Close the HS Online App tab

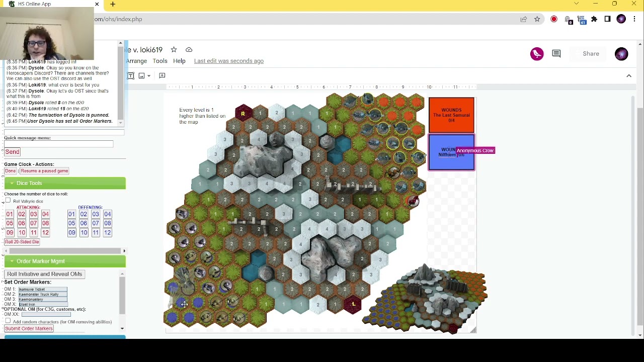pos(97,4)
